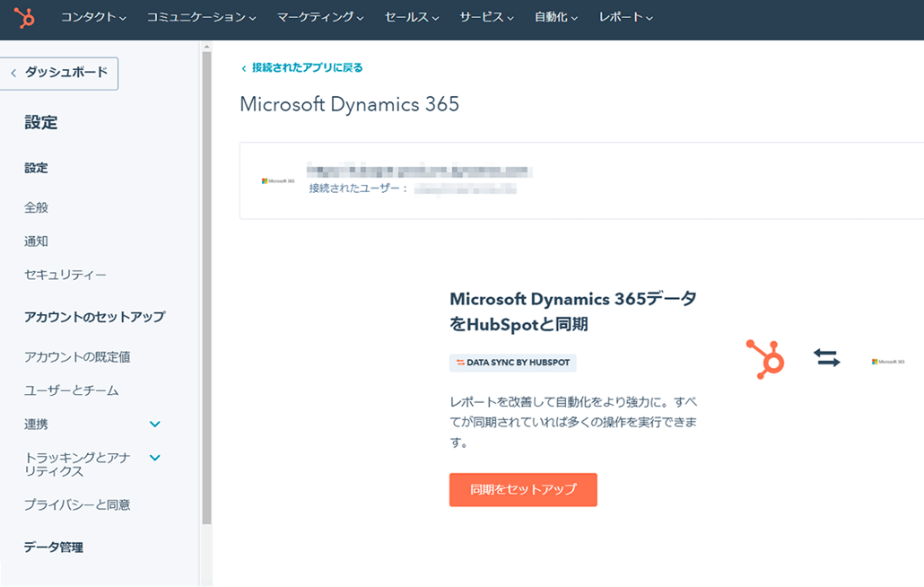This screenshot has height=587, width=924.
Task: Open ユーザーとチーム settings
Action: (71, 390)
